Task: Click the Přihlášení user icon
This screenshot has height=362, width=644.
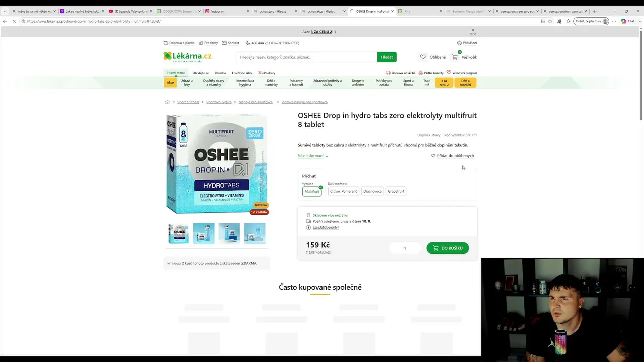Action: [x=459, y=43]
